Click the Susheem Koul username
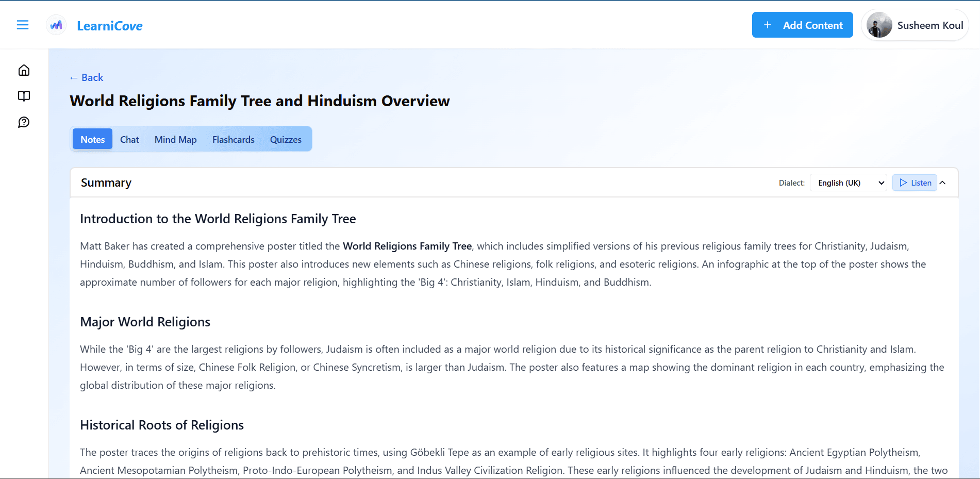Viewport: 980px width, 479px height. [930, 25]
